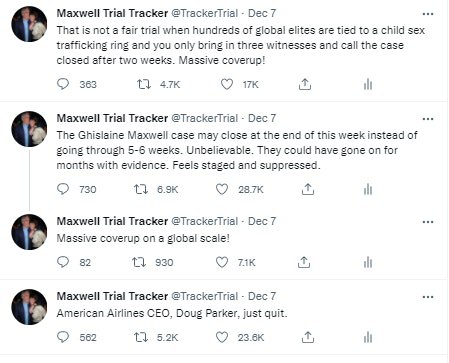The height and width of the screenshot is (363, 449).
Task: Reply to the Ghislaine Maxwell case tweet
Action: [x=63, y=189]
